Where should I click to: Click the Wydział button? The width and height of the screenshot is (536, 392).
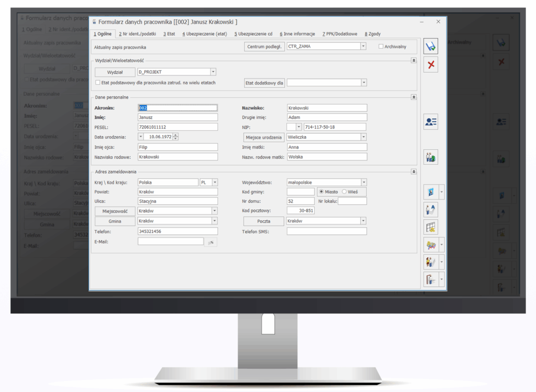(114, 72)
